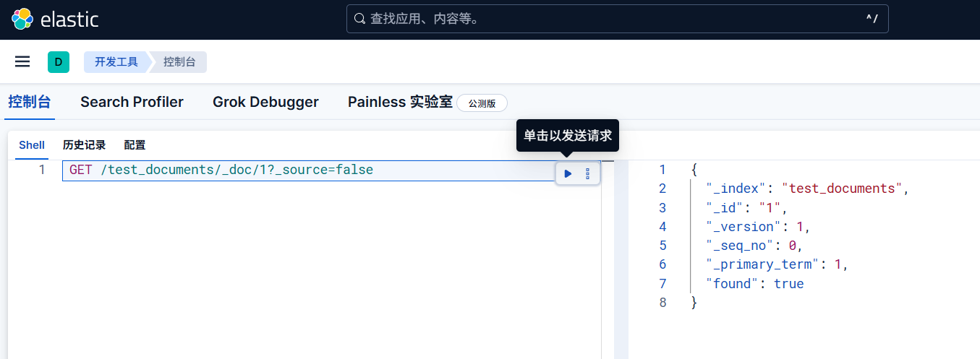Select the Shell sub-tab
Image resolution: width=980 pixels, height=359 pixels.
[x=32, y=145]
